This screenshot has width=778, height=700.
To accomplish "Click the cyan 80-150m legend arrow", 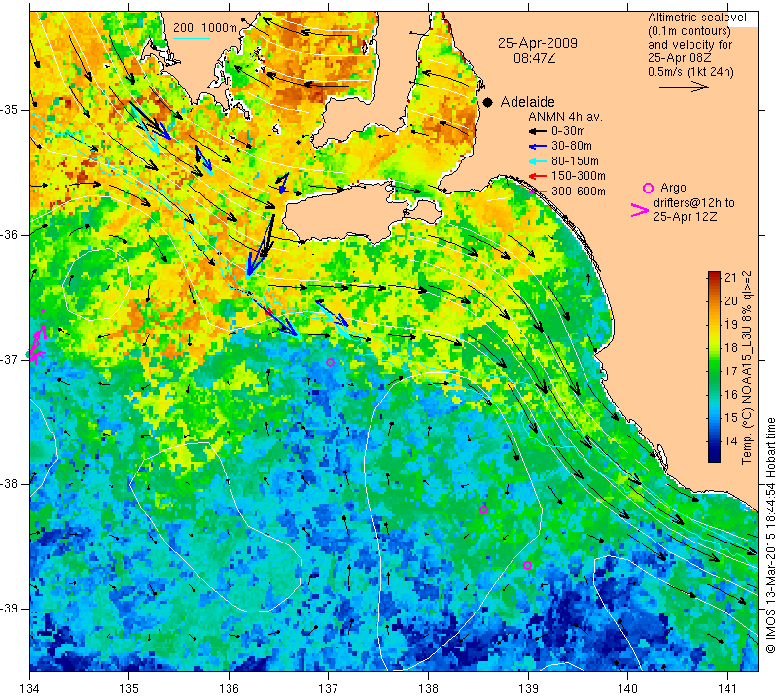I will tap(537, 161).
